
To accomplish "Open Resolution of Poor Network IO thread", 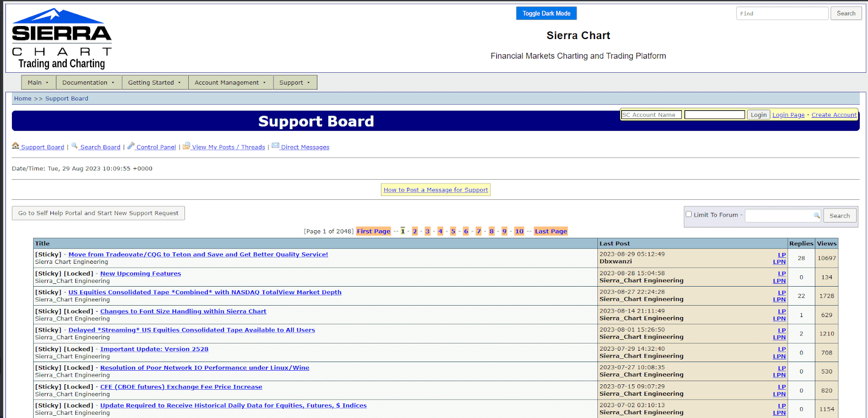I will click(x=205, y=368).
